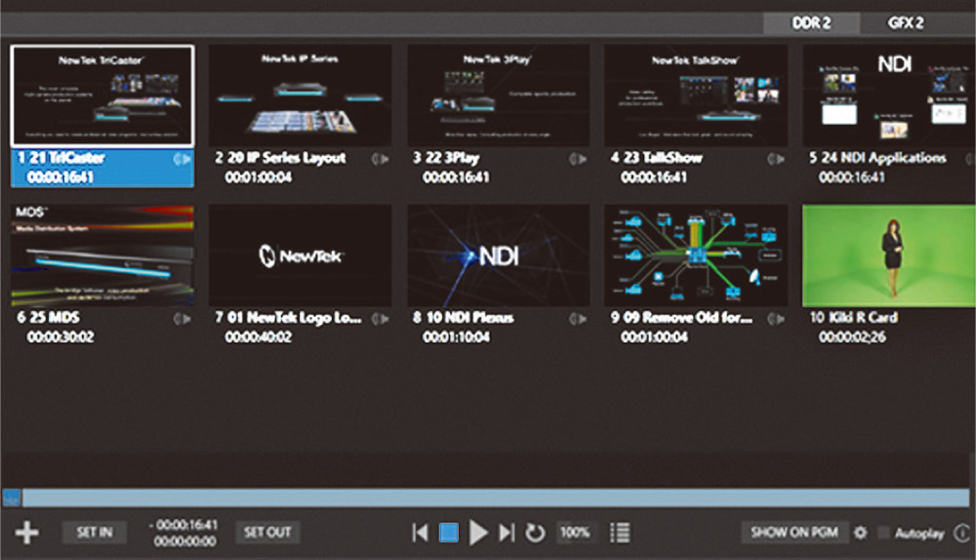
Task: Select the 10 NDI Plexus clip thumbnail
Action: 498,255
